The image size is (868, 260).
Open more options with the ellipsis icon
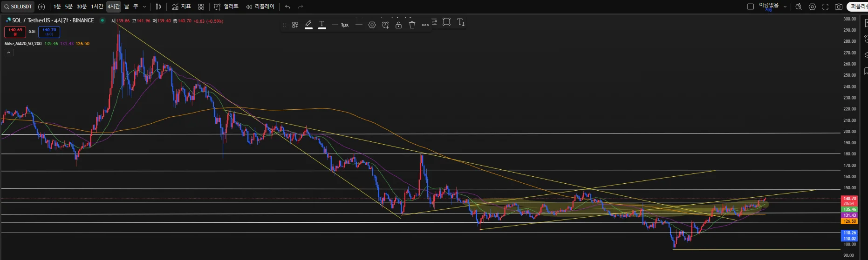click(425, 25)
